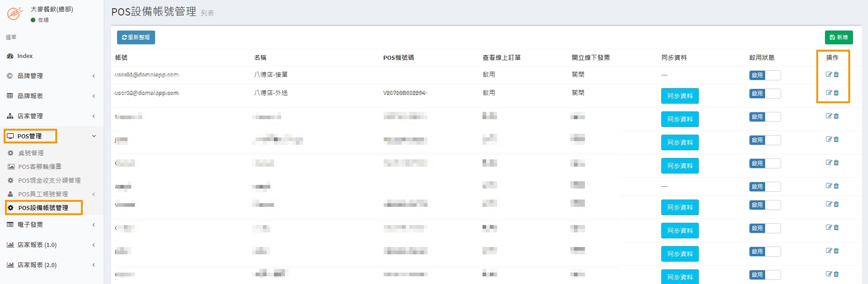Click the trash icon for 八德店-接單
The height and width of the screenshot is (284, 868).
point(836,74)
